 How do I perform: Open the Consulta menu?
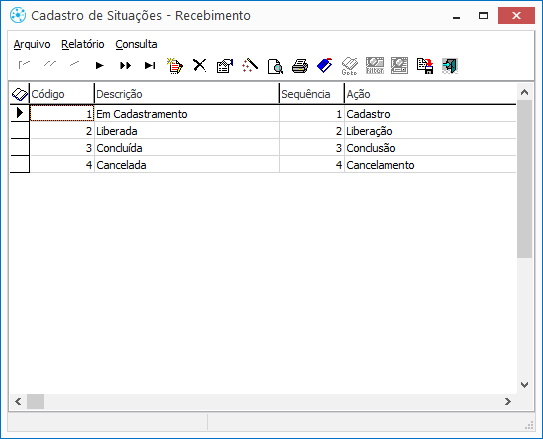coord(136,44)
